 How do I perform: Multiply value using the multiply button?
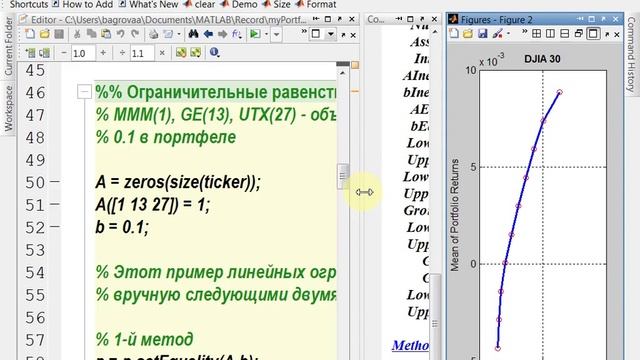point(162,53)
